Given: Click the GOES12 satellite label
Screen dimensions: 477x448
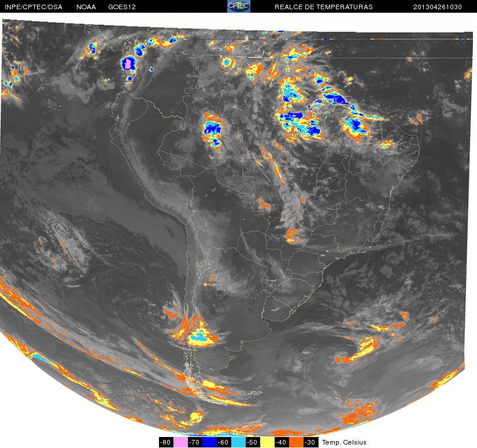Looking at the screenshot, I should (122, 7).
